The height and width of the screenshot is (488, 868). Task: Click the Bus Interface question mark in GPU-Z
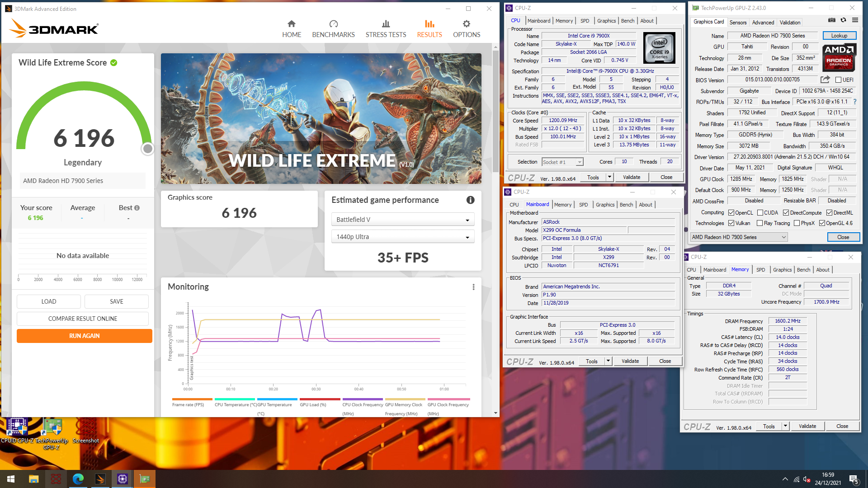[855, 102]
